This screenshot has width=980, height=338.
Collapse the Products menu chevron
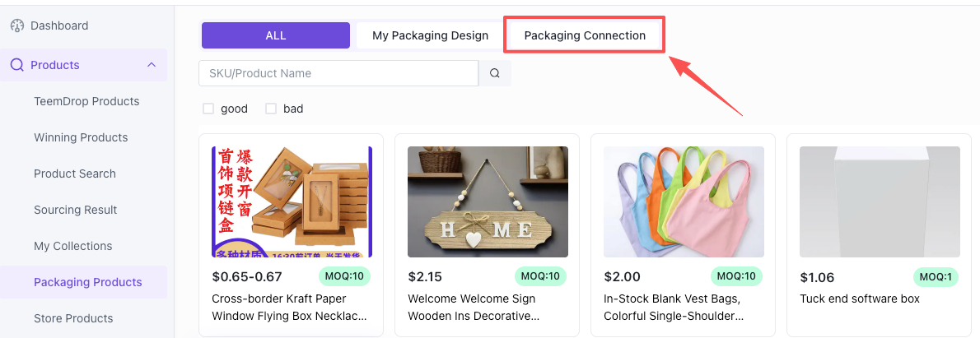point(152,65)
